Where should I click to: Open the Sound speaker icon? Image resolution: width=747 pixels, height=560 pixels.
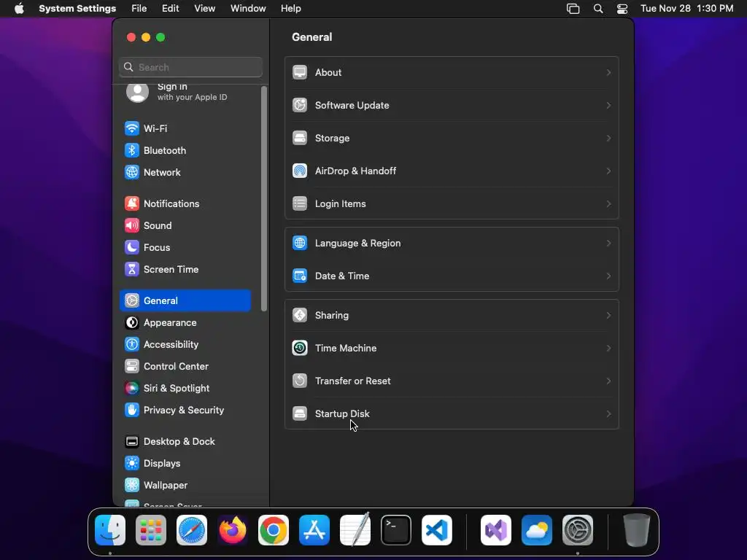point(132,226)
